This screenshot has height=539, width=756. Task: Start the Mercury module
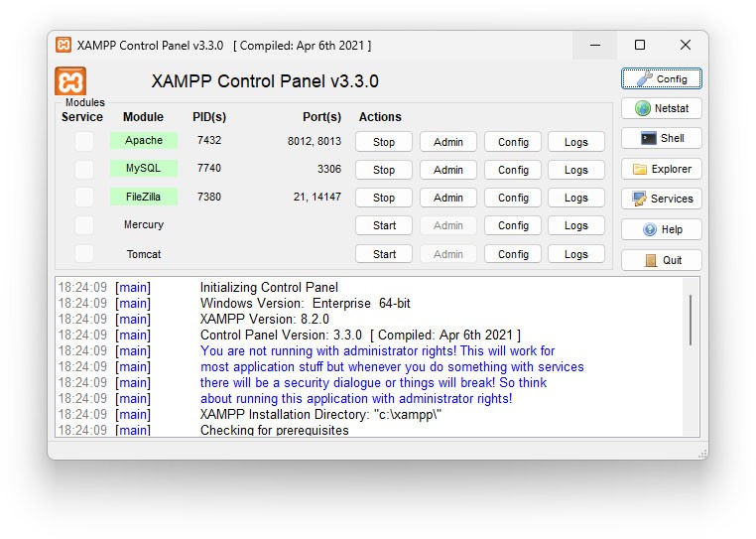point(384,225)
